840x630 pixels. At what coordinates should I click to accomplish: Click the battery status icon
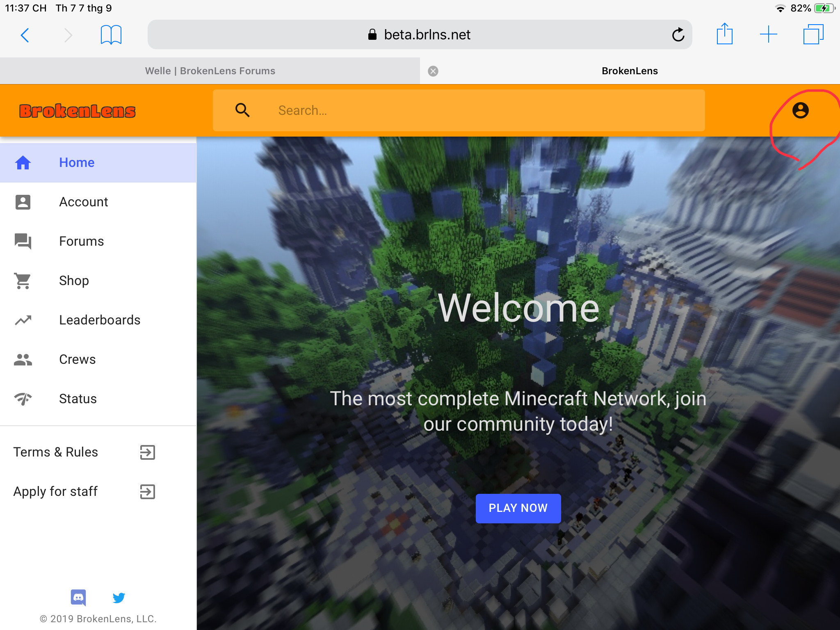coord(824,8)
